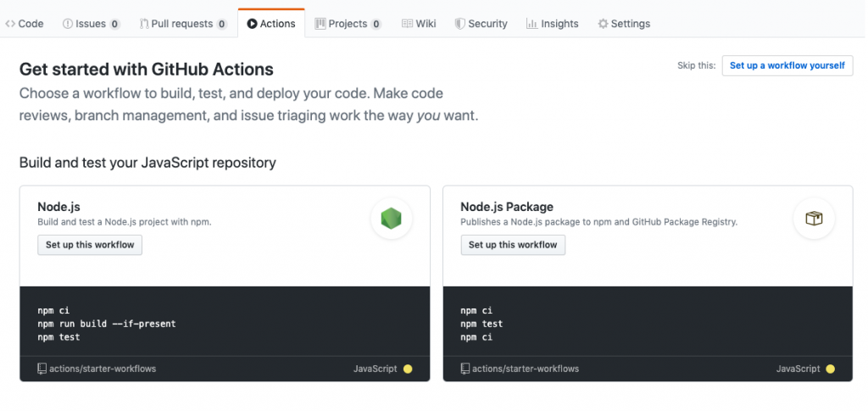Click the Code brackets icon

click(10, 24)
